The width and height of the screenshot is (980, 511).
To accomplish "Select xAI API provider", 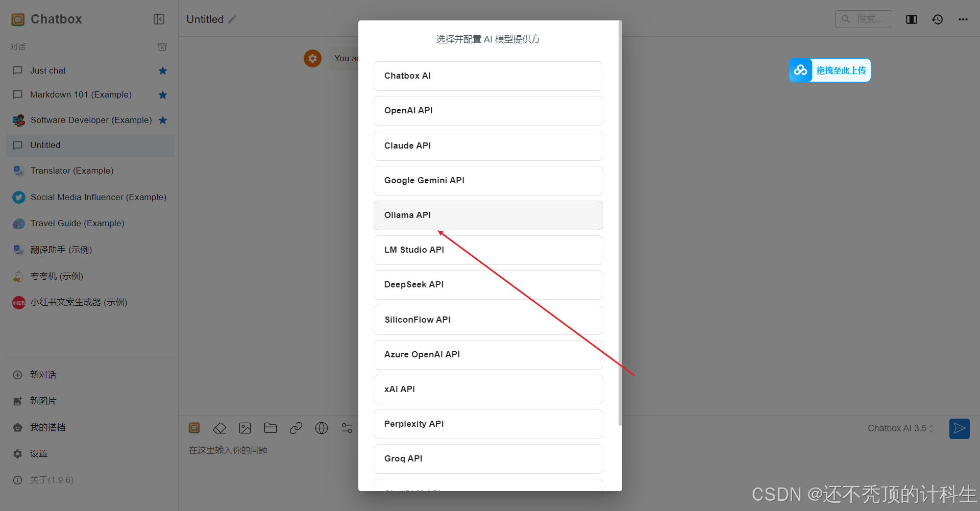I will click(488, 390).
